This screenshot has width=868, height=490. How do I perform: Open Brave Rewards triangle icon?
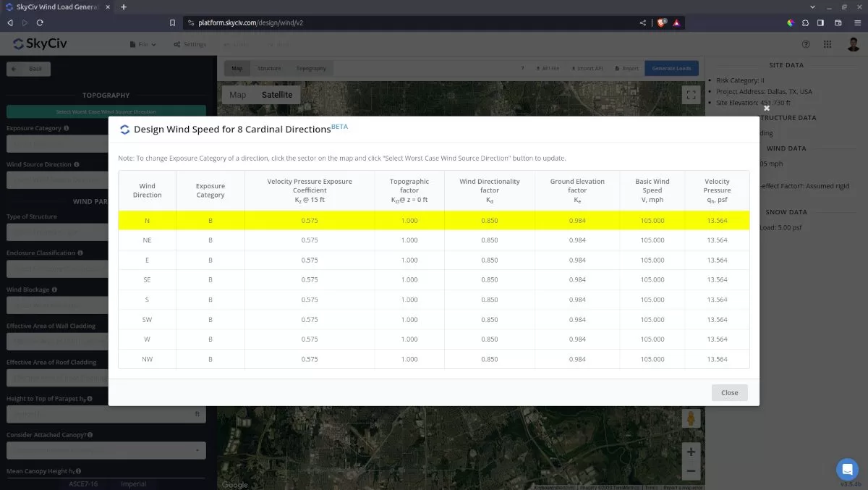[676, 22]
